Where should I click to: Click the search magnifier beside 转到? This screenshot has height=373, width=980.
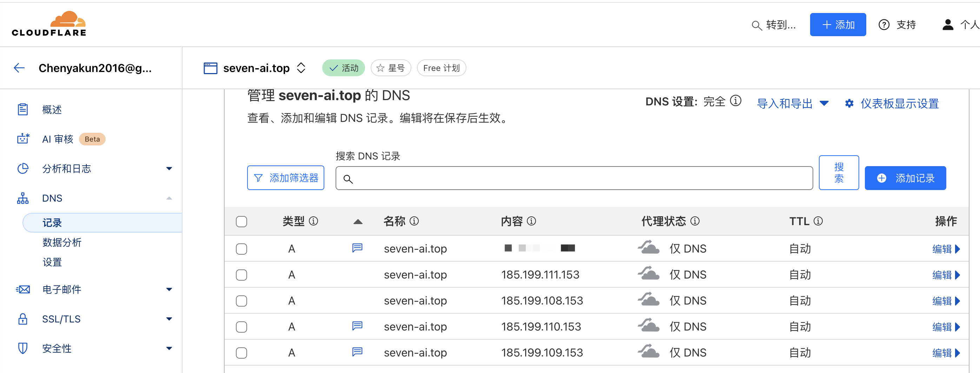click(756, 25)
